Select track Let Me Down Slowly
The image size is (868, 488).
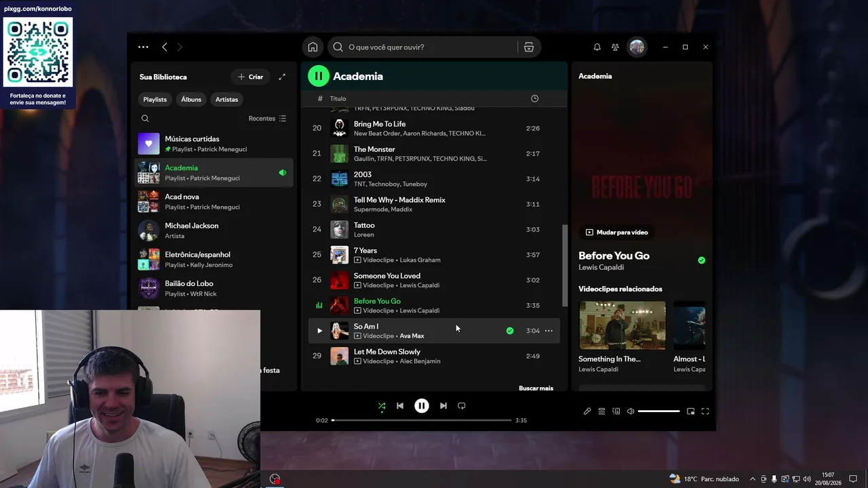click(434, 356)
